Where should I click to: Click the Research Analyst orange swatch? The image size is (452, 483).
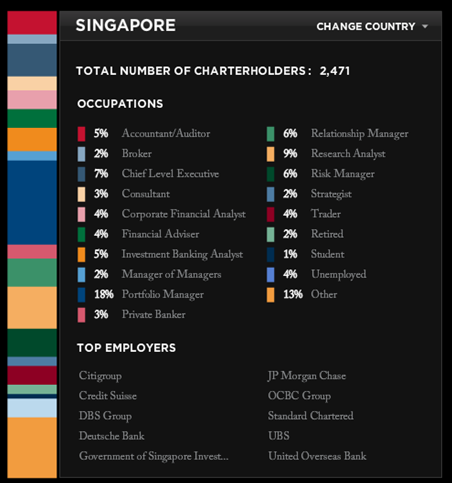click(x=271, y=154)
